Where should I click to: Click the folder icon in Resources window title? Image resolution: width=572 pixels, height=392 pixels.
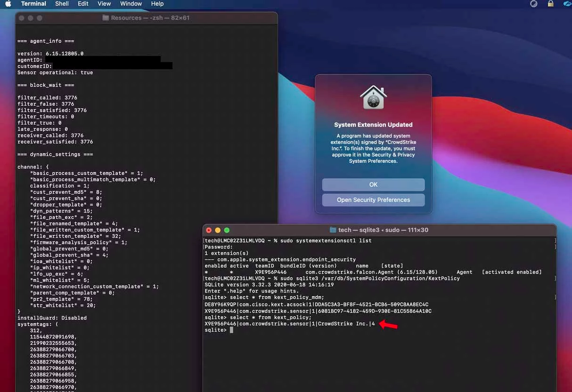tap(106, 18)
